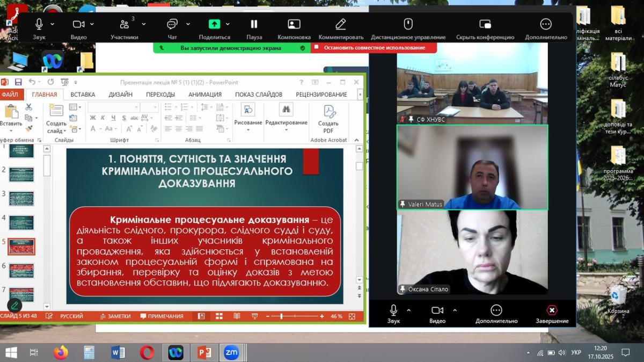This screenshot has height=362, width=644.
Task: Collapse the PowerPoint ribbon arrow
Action: tap(356, 140)
